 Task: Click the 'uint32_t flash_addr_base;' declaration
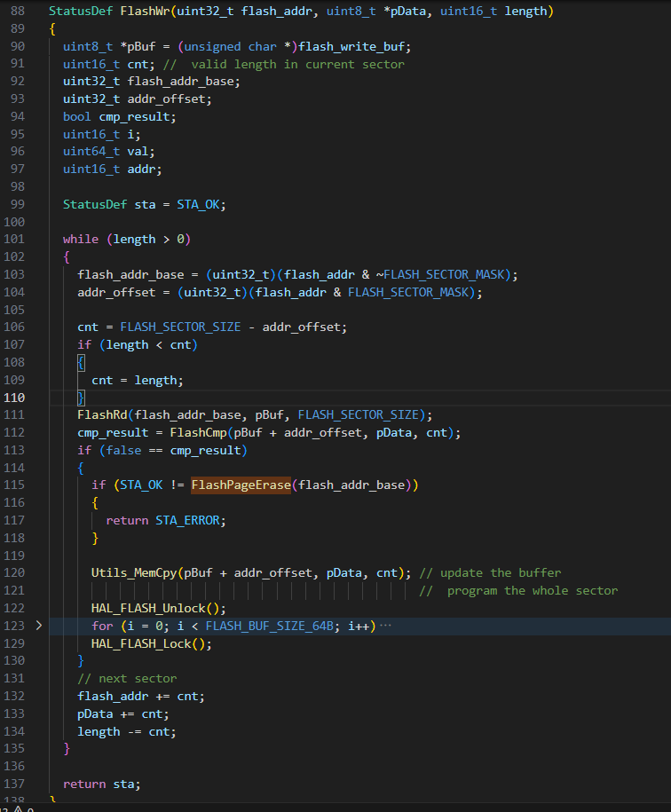[152, 82]
